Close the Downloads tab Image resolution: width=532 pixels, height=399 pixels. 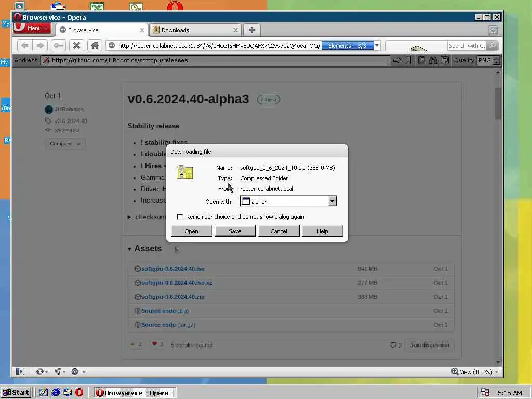coord(235,30)
